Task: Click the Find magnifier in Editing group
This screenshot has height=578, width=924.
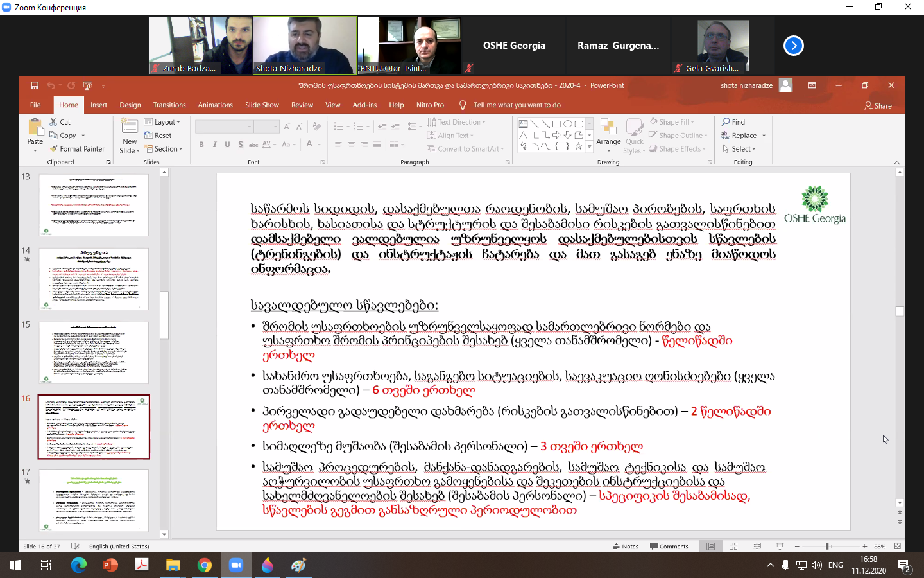Action: 733,122
